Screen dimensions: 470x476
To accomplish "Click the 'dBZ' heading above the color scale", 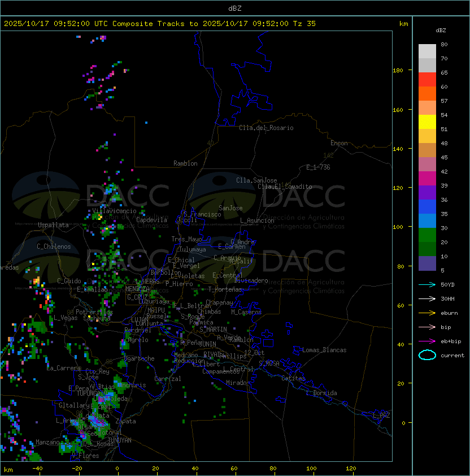I will point(441,31).
